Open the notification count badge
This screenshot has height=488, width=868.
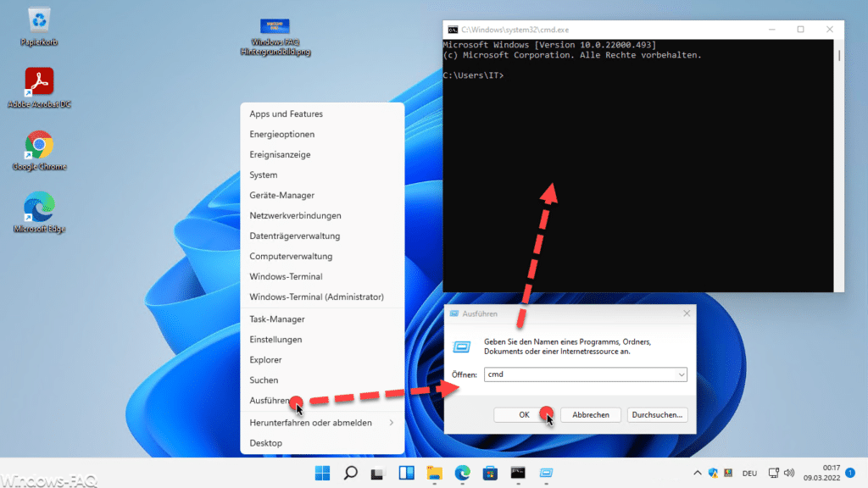tap(850, 473)
